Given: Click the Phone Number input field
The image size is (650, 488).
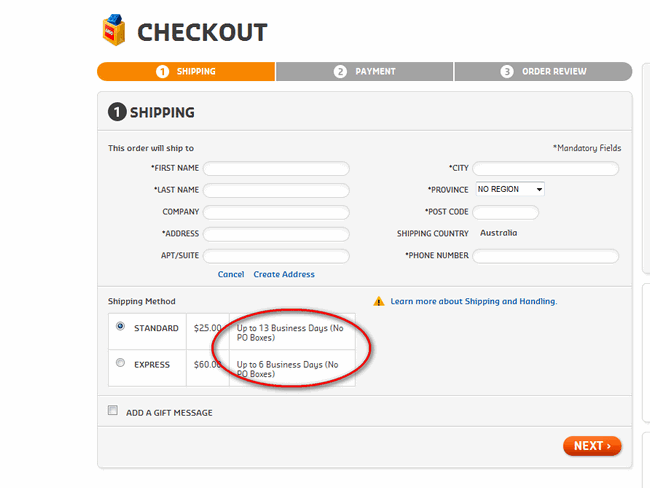Looking at the screenshot, I should (545, 256).
